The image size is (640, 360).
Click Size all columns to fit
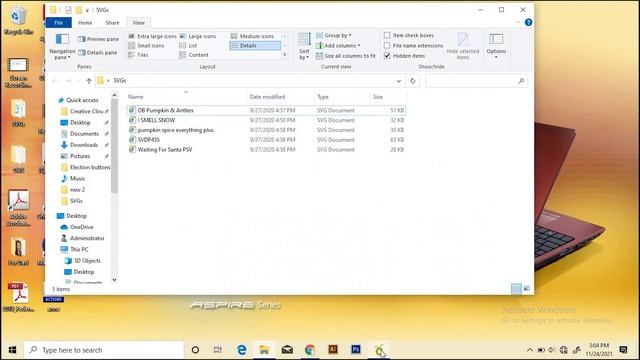[346, 56]
